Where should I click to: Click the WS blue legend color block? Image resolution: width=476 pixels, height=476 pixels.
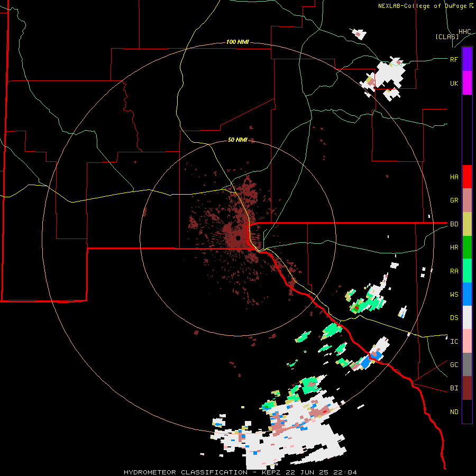pos(467,294)
